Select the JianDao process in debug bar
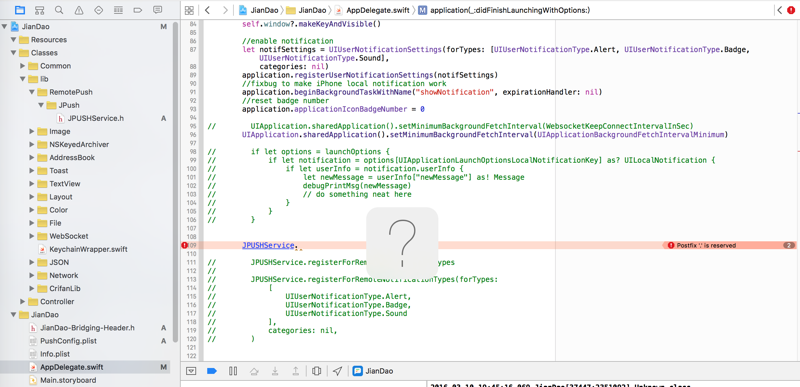The height and width of the screenshot is (387, 800). pyautogui.click(x=372, y=371)
